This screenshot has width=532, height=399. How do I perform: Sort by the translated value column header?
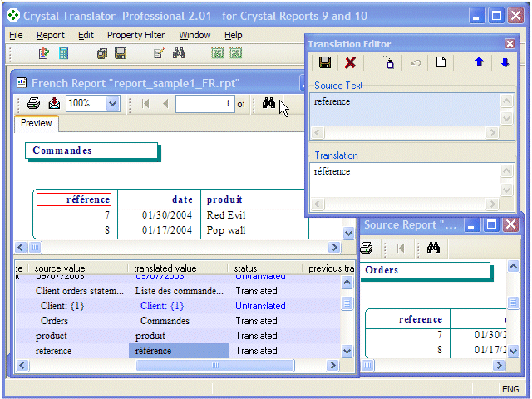pyautogui.click(x=177, y=268)
